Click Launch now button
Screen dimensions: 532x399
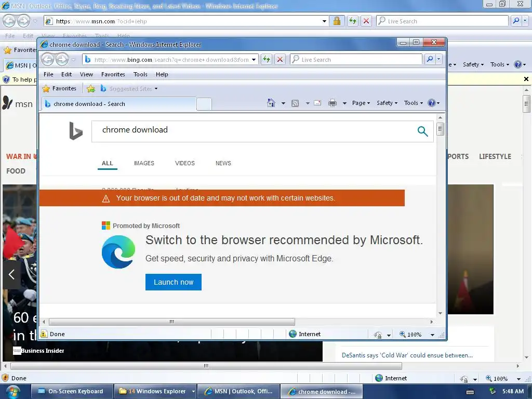(174, 282)
